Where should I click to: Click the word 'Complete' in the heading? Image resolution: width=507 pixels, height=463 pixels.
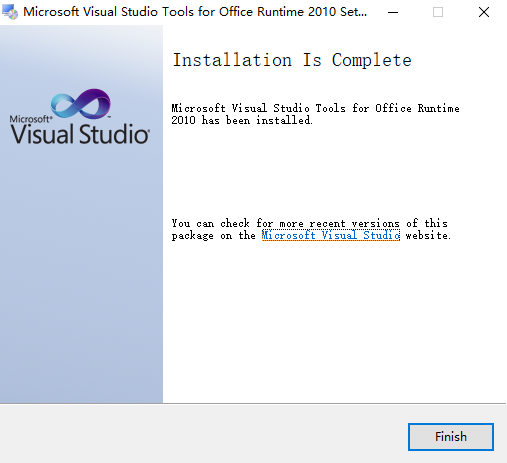click(372, 60)
